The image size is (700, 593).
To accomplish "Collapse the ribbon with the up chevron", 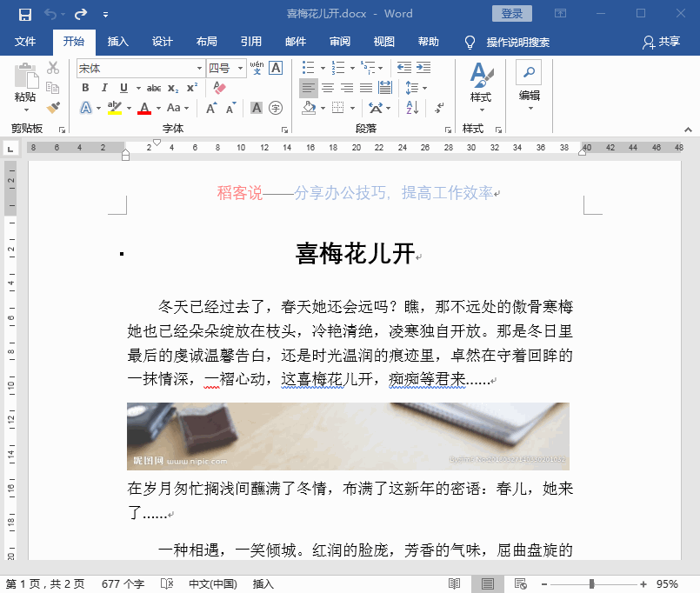I will pyautogui.click(x=688, y=130).
